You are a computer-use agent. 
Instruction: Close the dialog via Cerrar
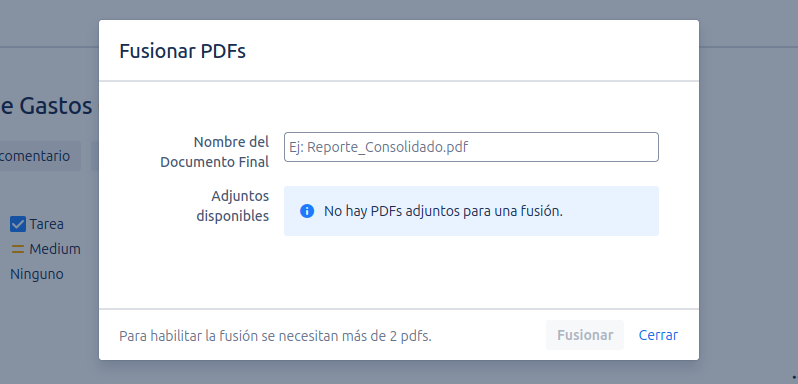pyautogui.click(x=658, y=335)
